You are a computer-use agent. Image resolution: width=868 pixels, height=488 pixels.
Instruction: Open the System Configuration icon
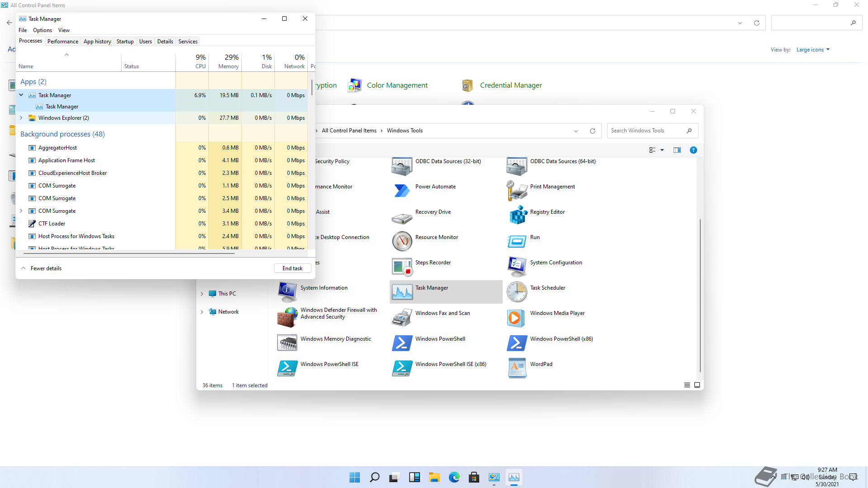[x=517, y=267]
